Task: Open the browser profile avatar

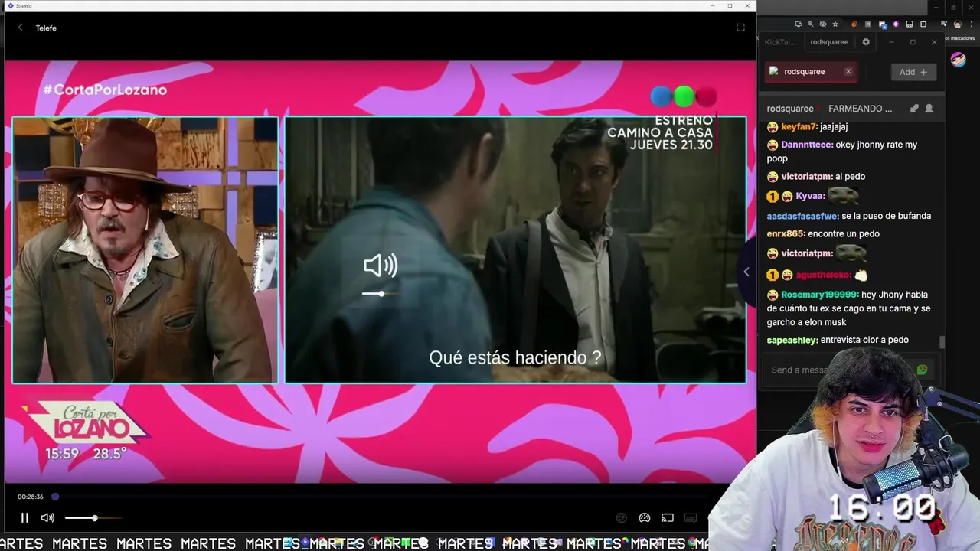Action: [x=958, y=24]
